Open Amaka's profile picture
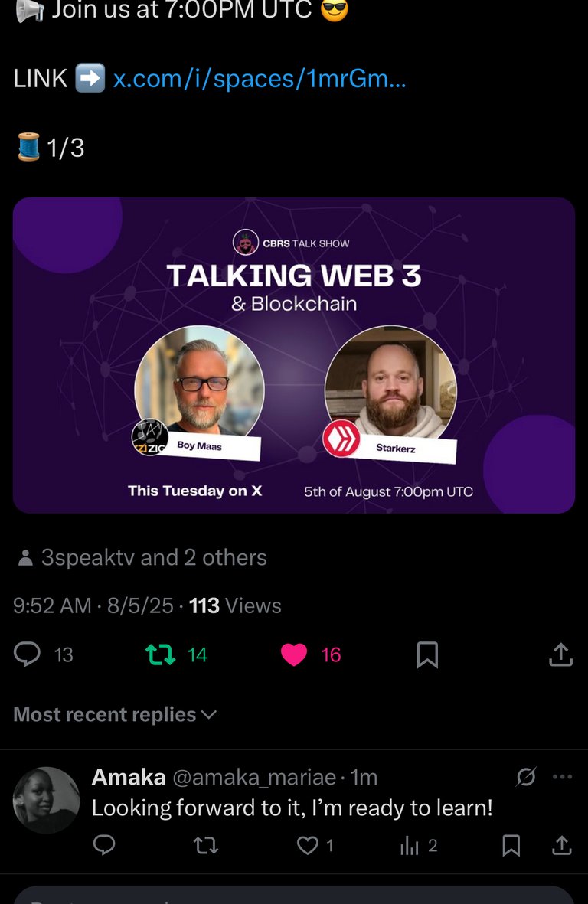 click(46, 800)
